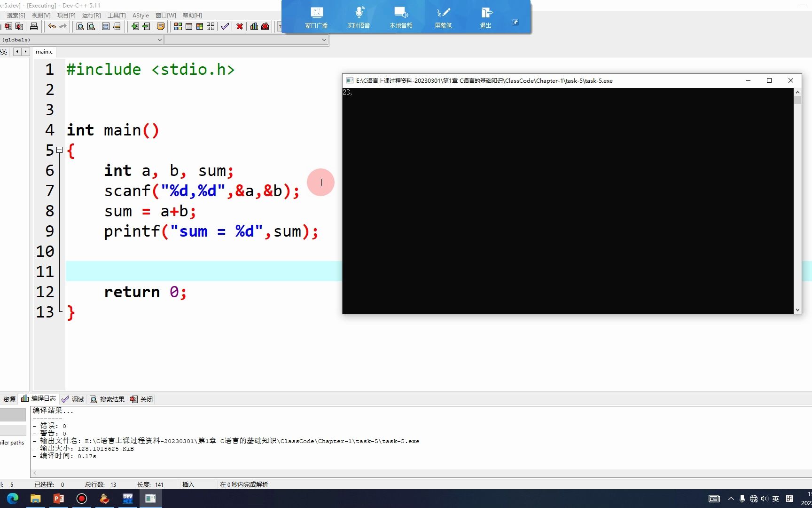Click the compile log horizontal scroll left arrow
The height and width of the screenshot is (508, 812).
click(35, 473)
